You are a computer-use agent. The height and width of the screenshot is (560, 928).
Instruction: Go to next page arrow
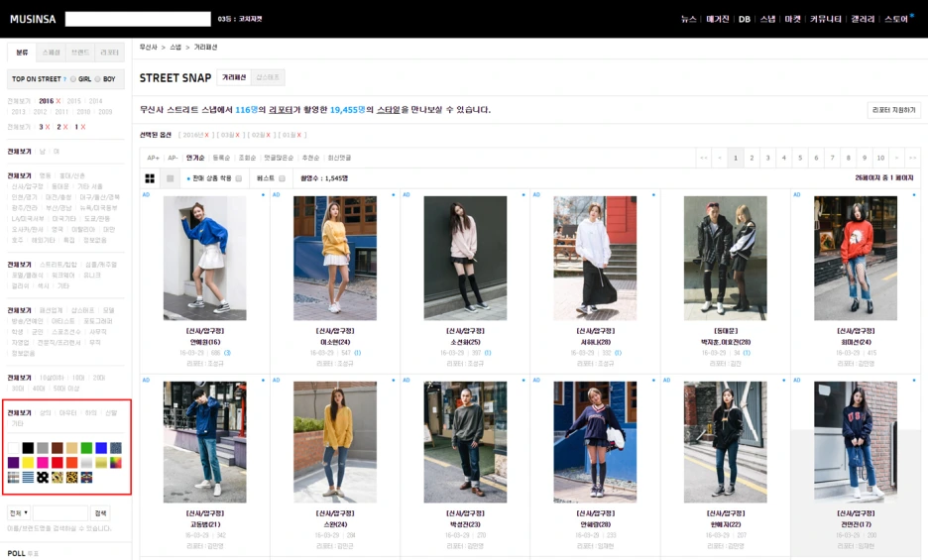896,158
